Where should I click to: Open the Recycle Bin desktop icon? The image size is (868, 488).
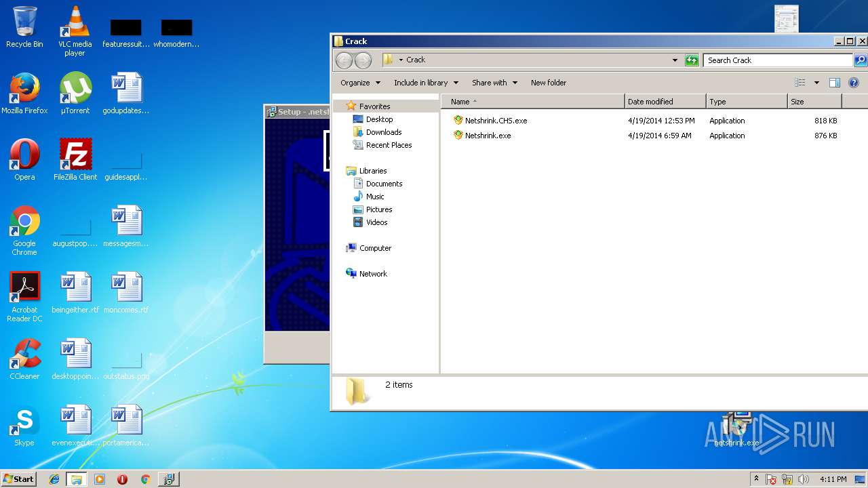24,27
